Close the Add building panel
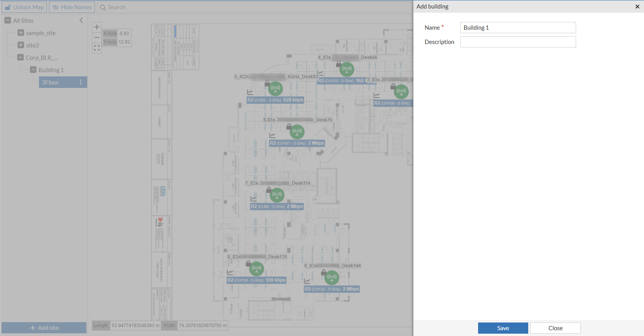The height and width of the screenshot is (336, 644). [637, 7]
